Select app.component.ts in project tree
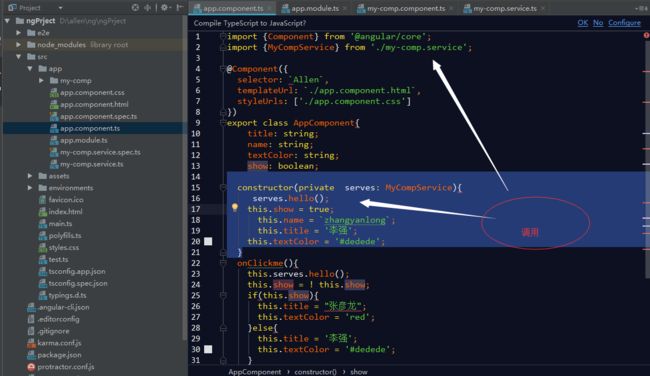 [90, 129]
